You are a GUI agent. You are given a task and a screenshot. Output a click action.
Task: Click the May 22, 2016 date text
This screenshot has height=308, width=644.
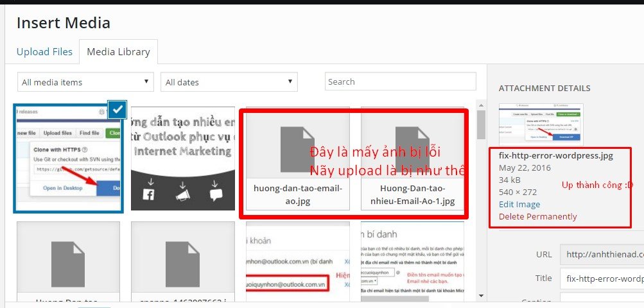point(525,167)
